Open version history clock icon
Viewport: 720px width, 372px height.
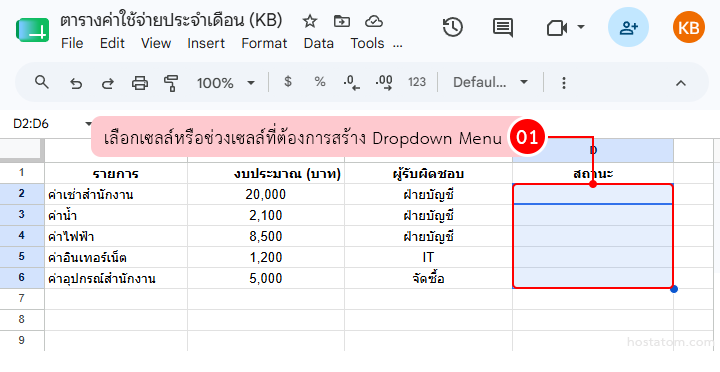(453, 28)
